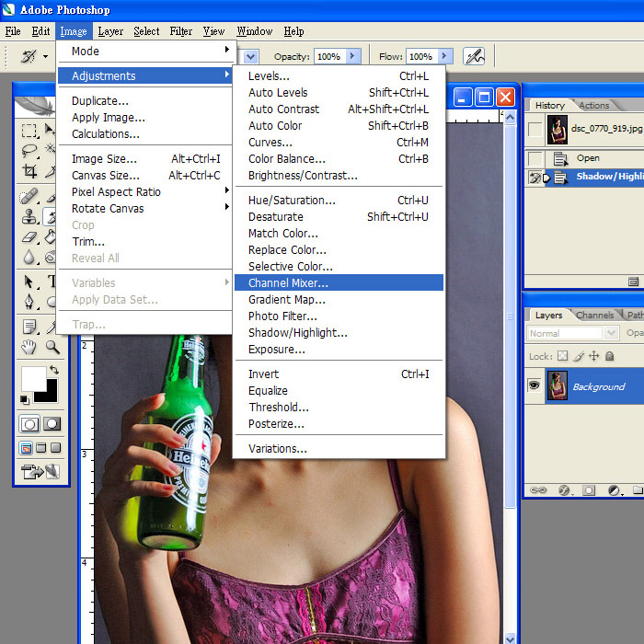Viewport: 644px width, 644px height.
Task: Open the Actions tab
Action: pos(593,106)
